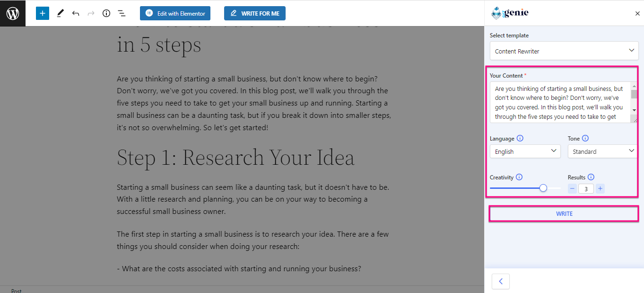Image resolution: width=644 pixels, height=293 pixels.
Task: Click the WRITE button in the Genie panel
Action: click(564, 213)
